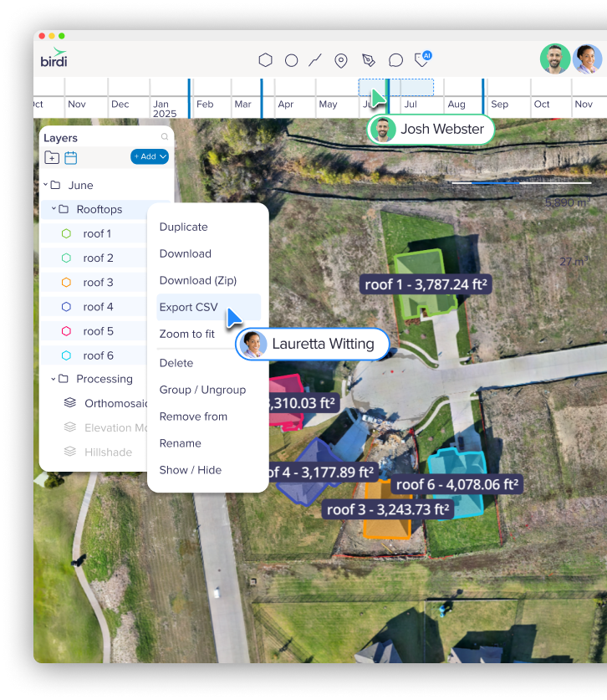Choose Export CSV menu entry
Image resolution: width=607 pixels, height=700 pixels.
coord(208,307)
